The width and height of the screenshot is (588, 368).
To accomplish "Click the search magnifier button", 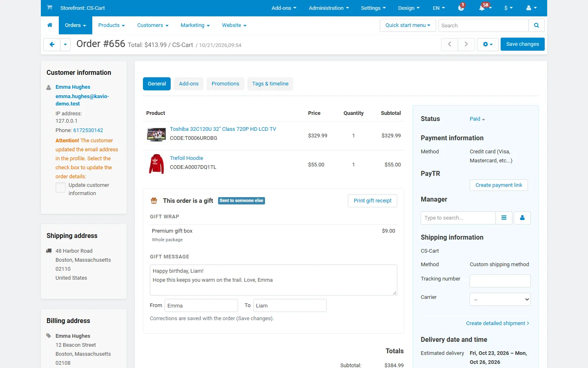I will pyautogui.click(x=537, y=25).
